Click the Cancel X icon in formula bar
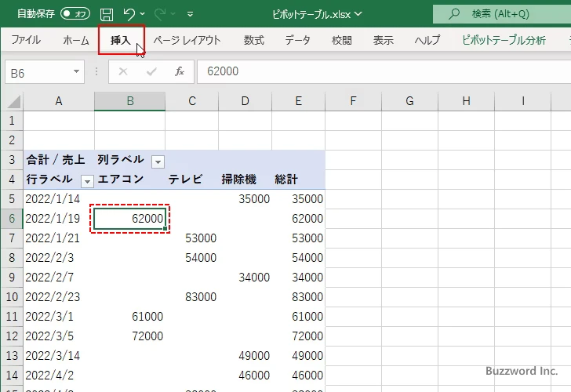 (123, 71)
